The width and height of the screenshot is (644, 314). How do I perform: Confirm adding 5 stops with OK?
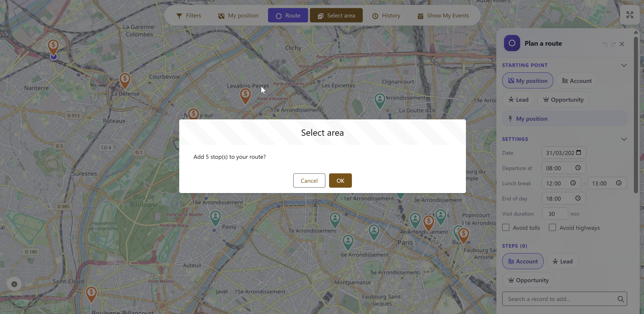point(340,180)
